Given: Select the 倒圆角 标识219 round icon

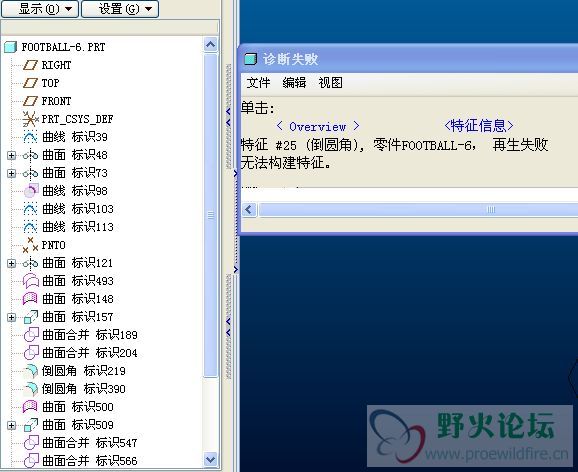Looking at the screenshot, I should point(31,371).
